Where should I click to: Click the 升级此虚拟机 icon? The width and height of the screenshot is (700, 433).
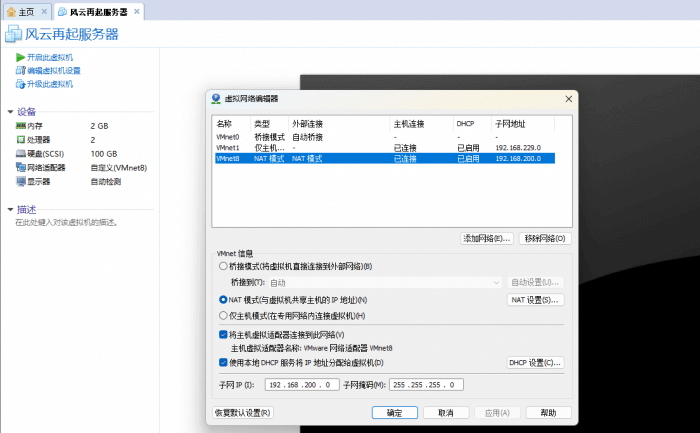click(x=20, y=84)
